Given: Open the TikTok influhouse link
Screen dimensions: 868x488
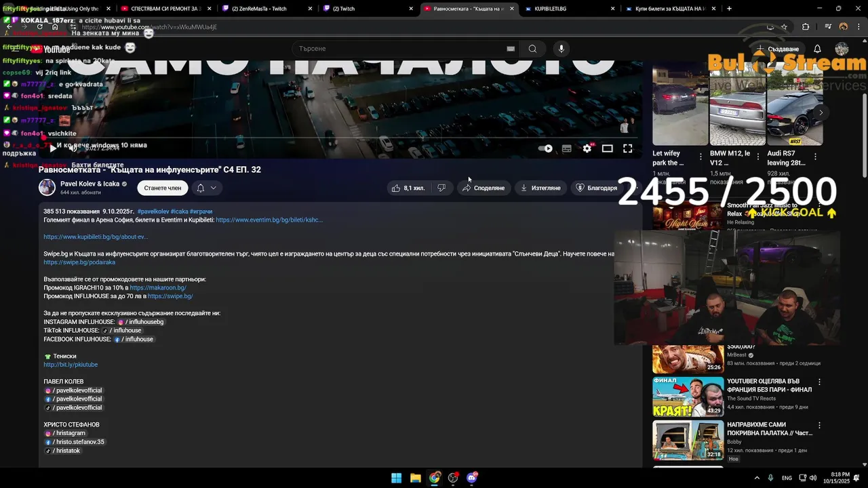Looking at the screenshot, I should [x=122, y=331].
